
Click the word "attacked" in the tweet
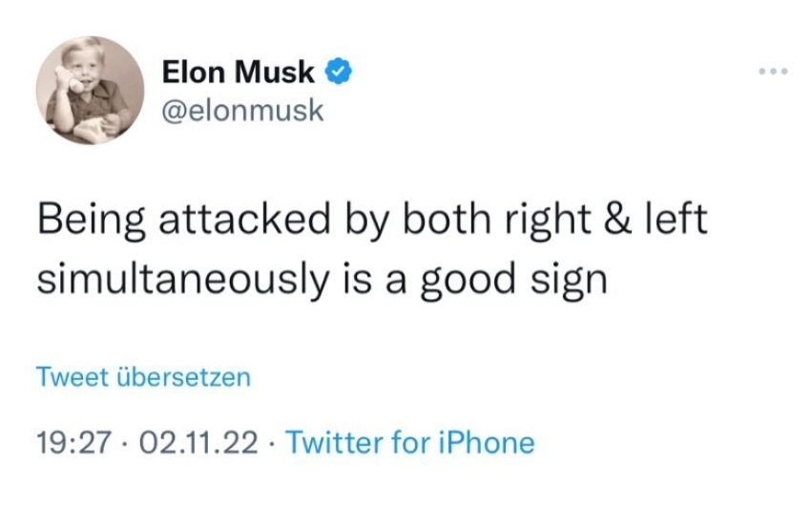(239, 221)
